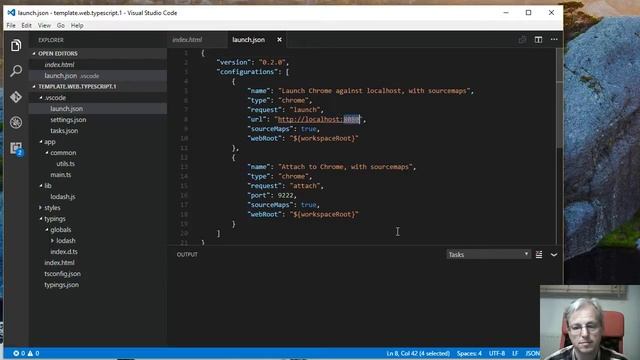Screen dimensions: 640x360
Task: Collapse the app folder
Action: (41, 142)
